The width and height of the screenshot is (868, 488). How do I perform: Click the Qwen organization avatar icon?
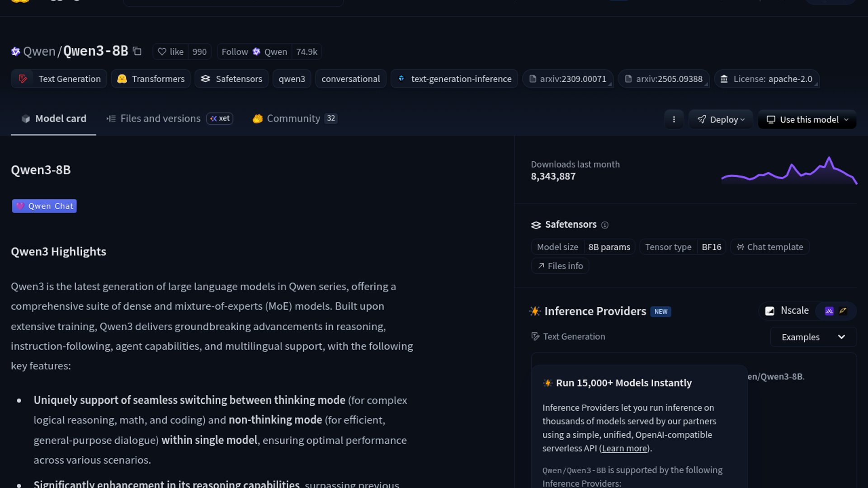tap(15, 52)
